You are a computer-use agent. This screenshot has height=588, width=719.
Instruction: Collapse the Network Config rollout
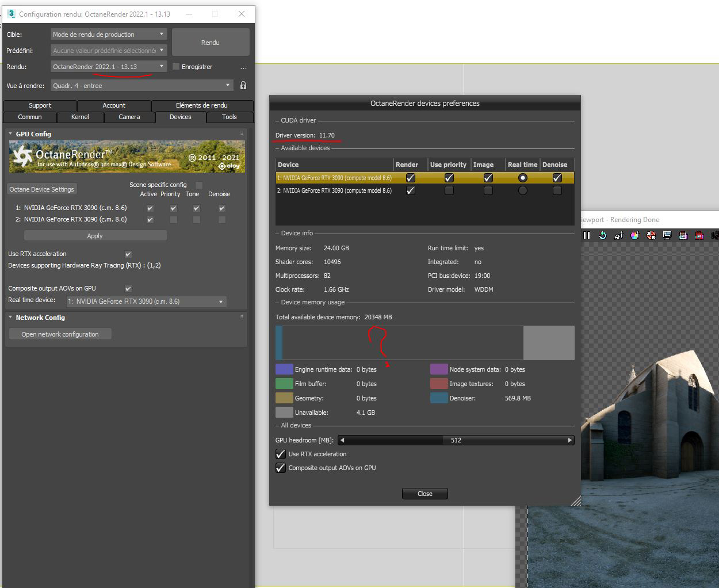click(10, 317)
